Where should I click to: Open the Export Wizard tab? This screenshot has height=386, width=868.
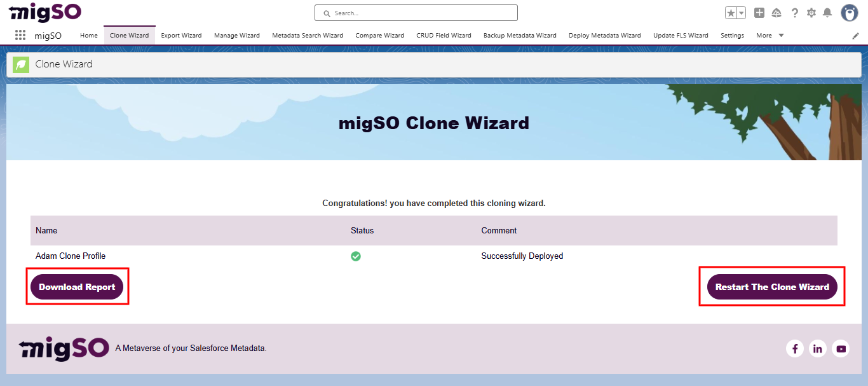pos(181,36)
